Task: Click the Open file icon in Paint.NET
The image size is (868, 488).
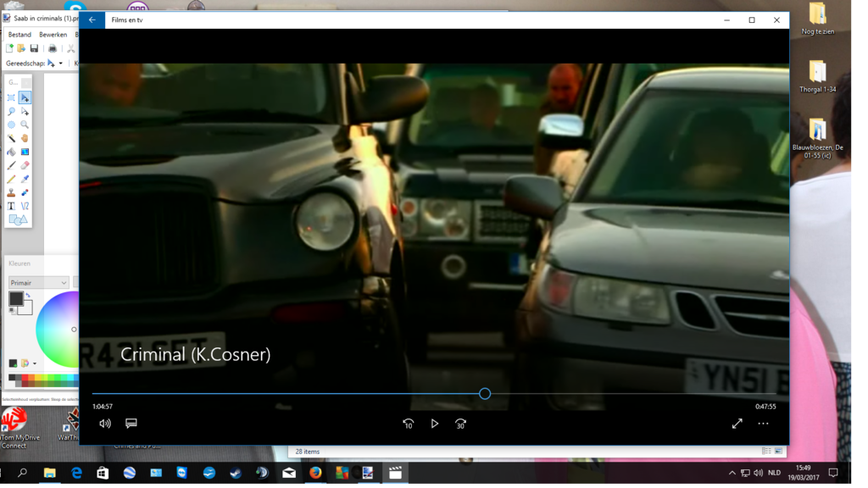Action: tap(21, 48)
